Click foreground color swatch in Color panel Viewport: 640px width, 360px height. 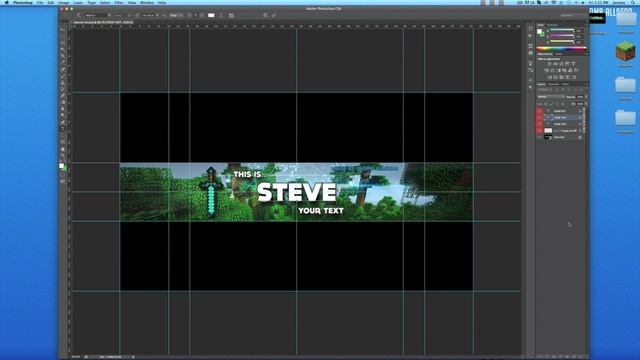539,31
